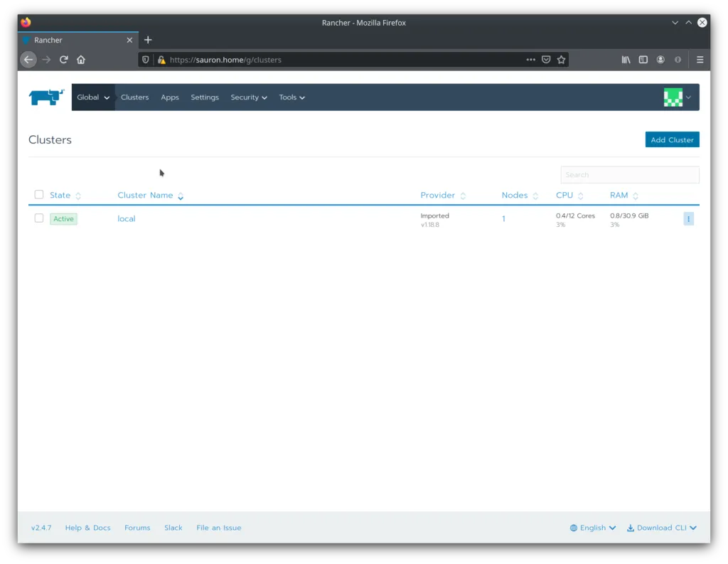Click the Clusters page heading

[x=50, y=140]
